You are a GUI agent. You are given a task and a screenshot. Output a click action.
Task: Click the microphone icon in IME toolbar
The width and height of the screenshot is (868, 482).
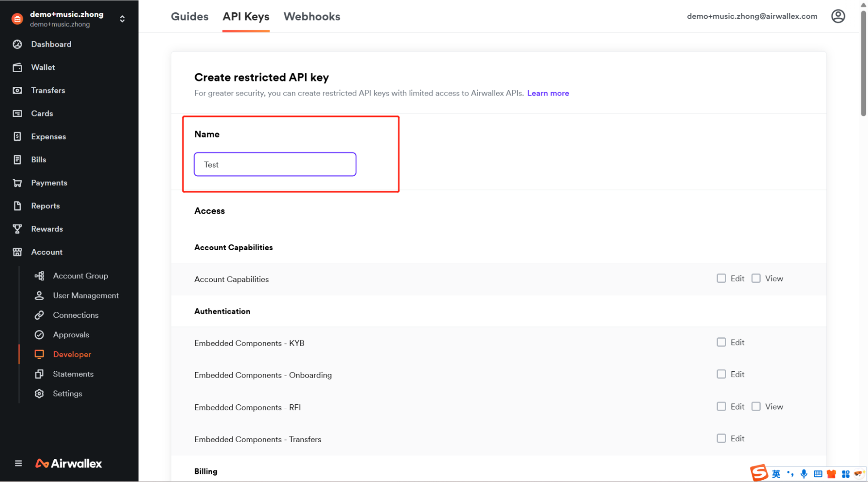804,474
